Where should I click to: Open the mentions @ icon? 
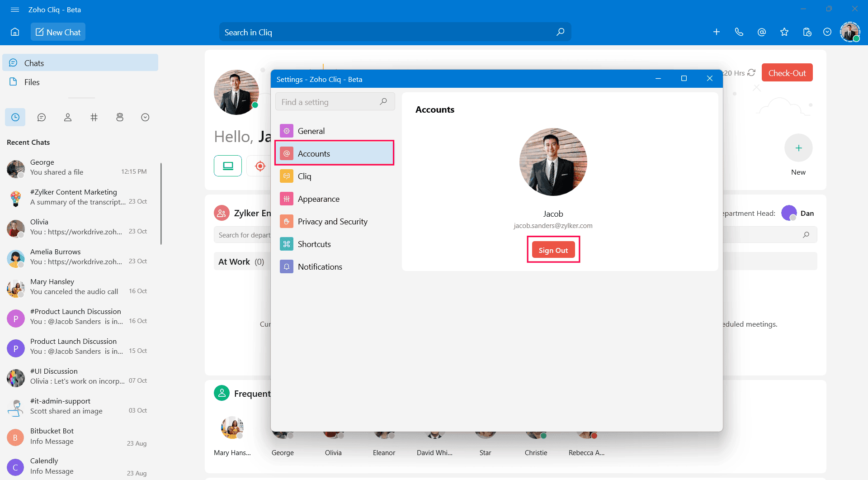tap(762, 32)
